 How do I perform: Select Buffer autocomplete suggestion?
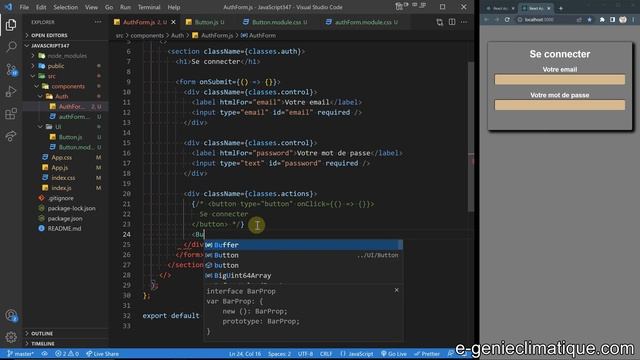(x=303, y=245)
